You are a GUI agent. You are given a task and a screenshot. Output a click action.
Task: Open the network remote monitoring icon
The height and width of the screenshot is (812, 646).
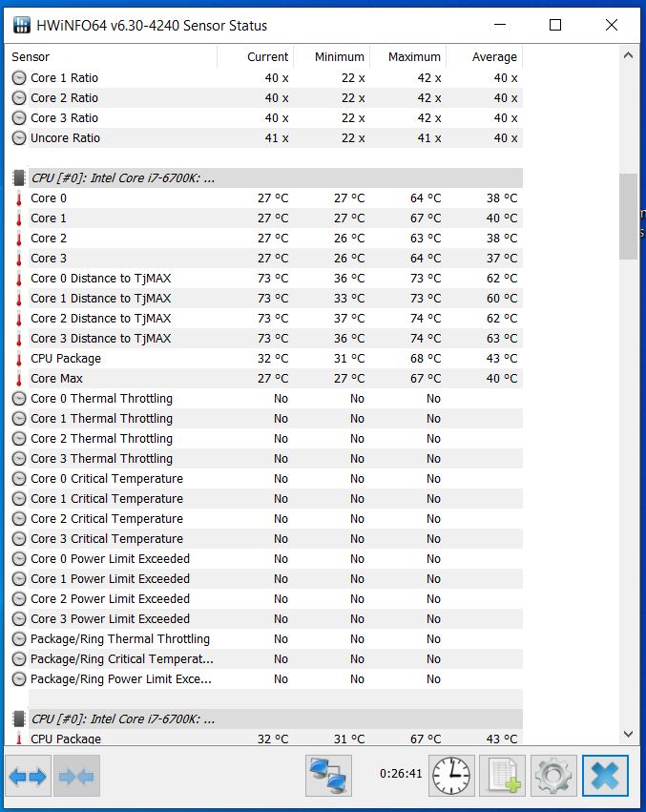click(x=328, y=776)
